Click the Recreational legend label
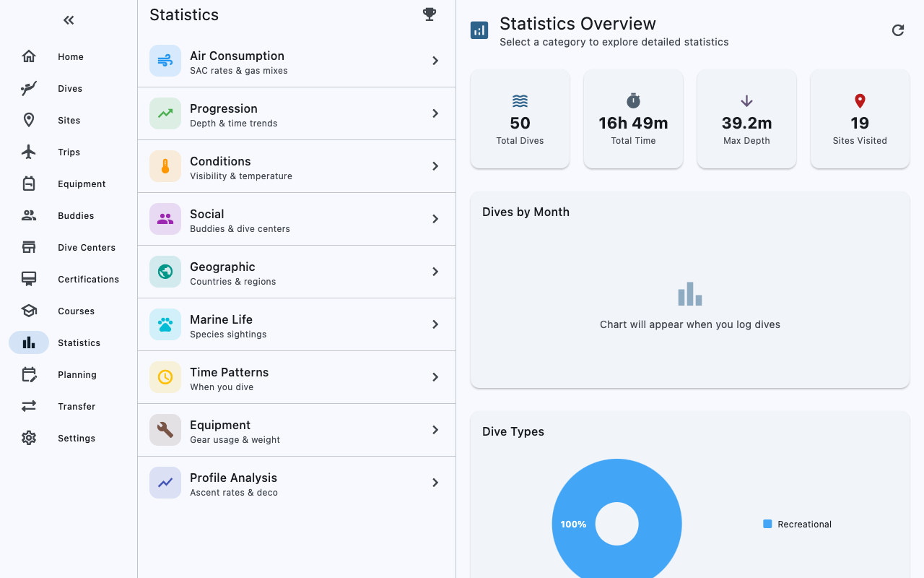 pyautogui.click(x=804, y=525)
